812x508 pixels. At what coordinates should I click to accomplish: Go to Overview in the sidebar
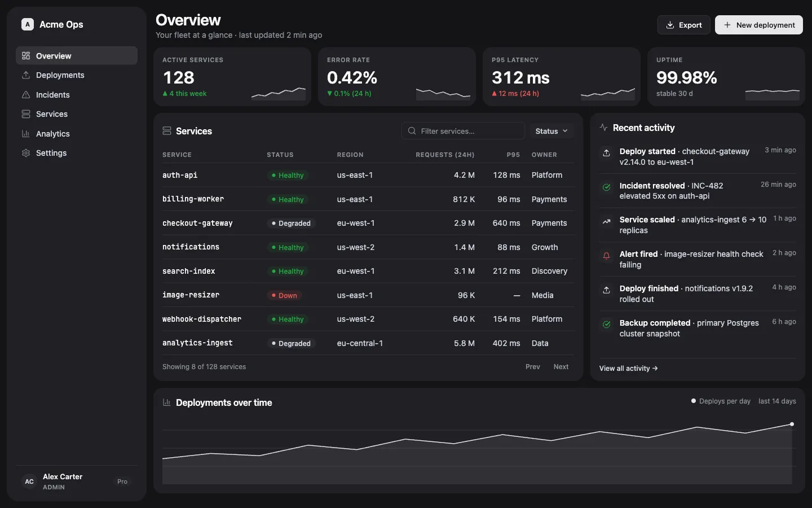pos(77,56)
